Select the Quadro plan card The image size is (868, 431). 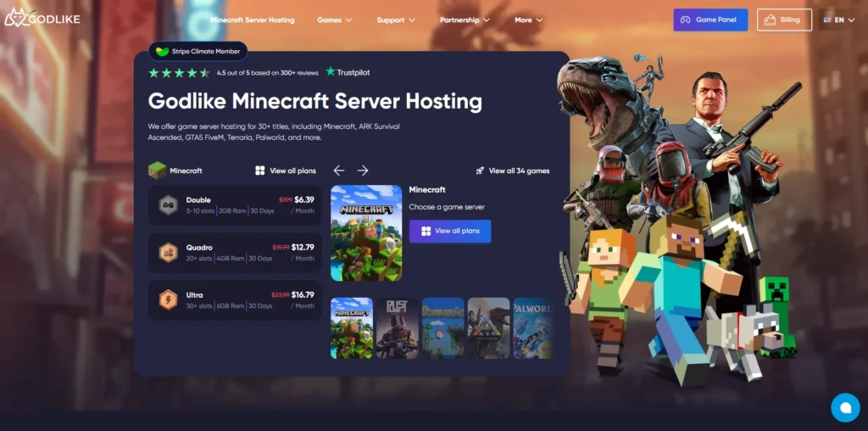[x=235, y=253]
